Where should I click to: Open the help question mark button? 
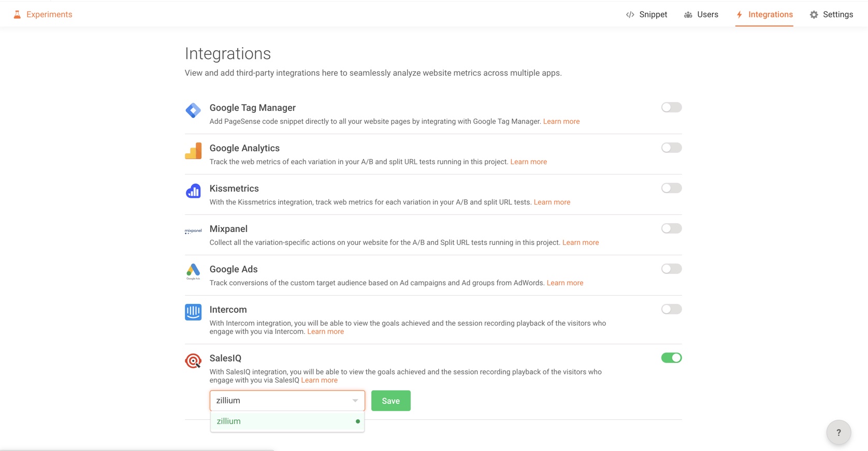tap(838, 432)
